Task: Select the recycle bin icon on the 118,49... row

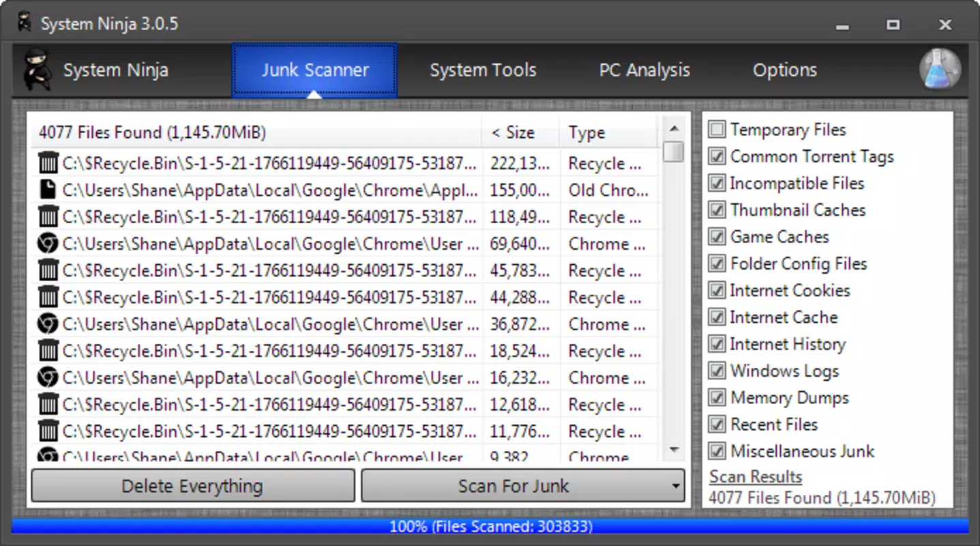Action: (48, 217)
